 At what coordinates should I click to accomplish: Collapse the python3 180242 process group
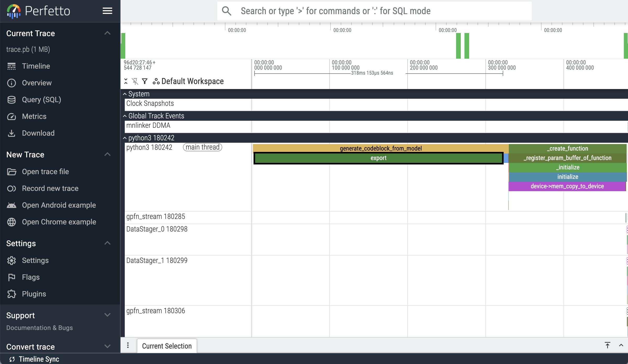125,138
